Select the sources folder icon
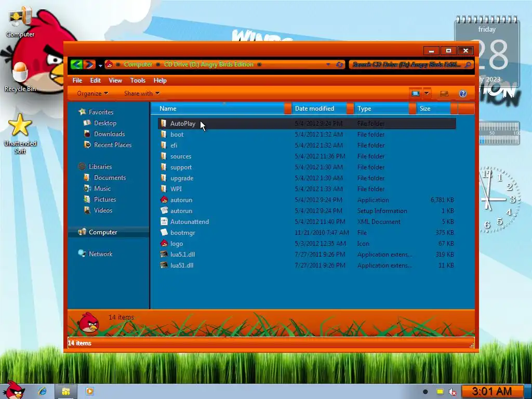The width and height of the screenshot is (532, 399). click(164, 156)
